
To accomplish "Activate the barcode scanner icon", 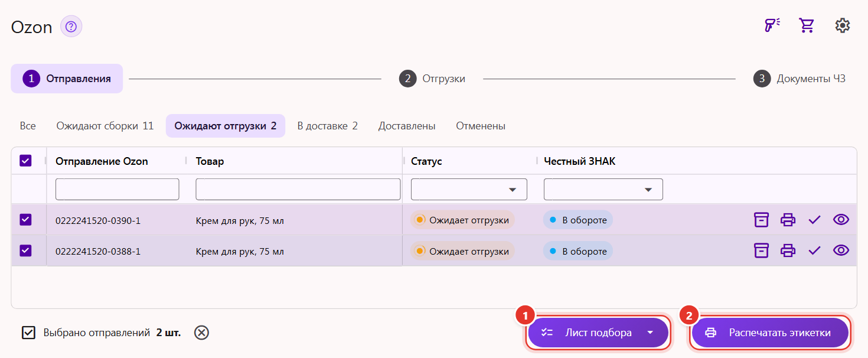I will coord(772,25).
